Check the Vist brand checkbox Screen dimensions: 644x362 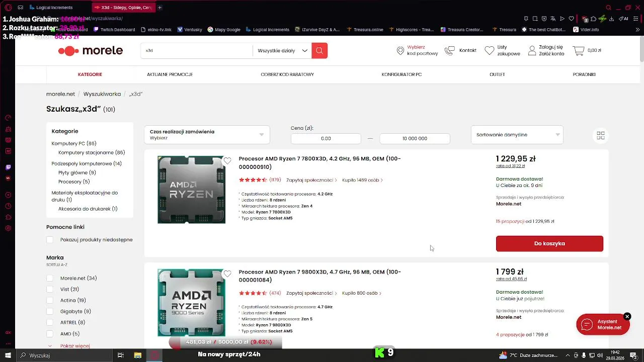tap(49, 289)
